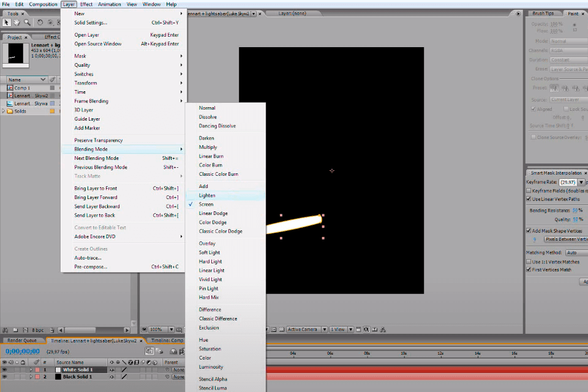Enable the Keyframe Fields checkbox
Viewport: 588px width, 392px height.
529,190
